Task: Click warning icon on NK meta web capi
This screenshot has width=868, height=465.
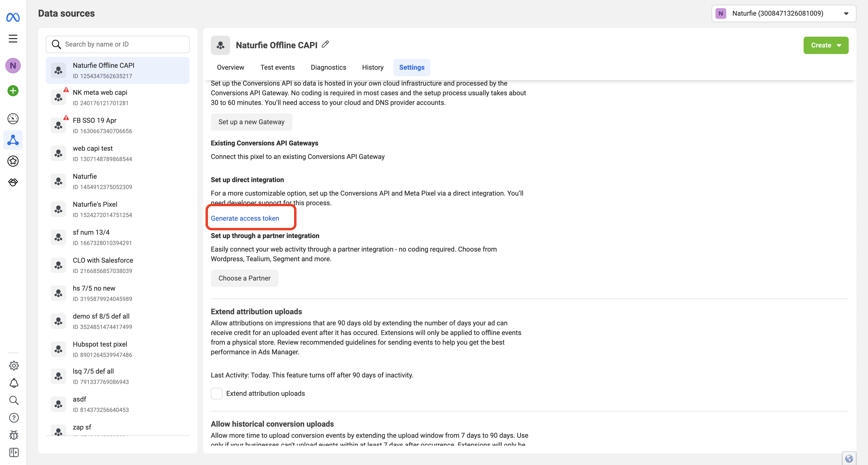Action: pos(66,90)
